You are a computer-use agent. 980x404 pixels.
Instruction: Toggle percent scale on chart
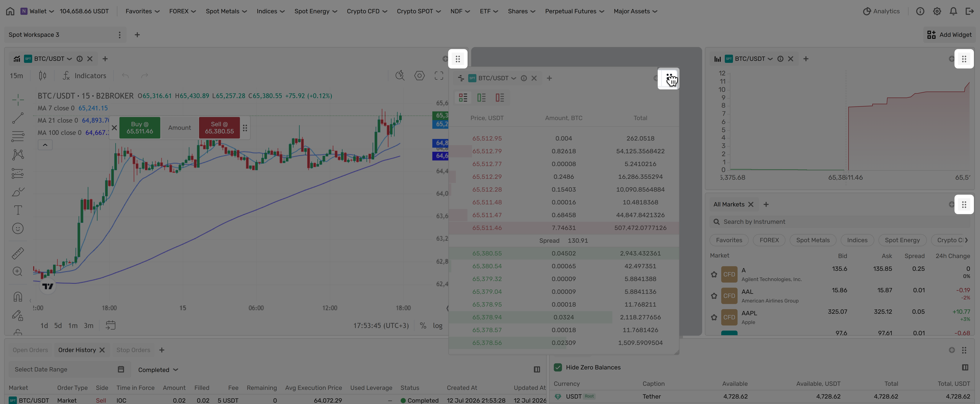point(423,325)
